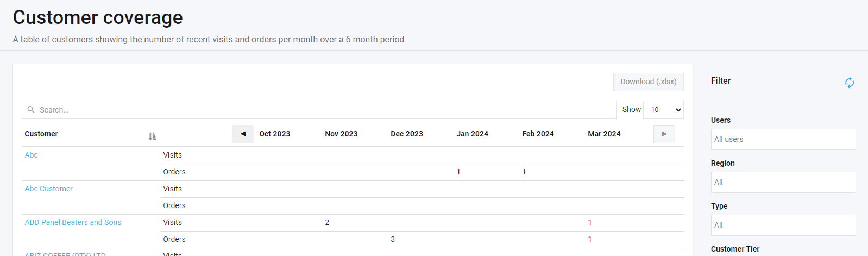This screenshot has height=256, width=868.
Task: Click Abc's Jan 2024 orders value
Action: (458, 172)
